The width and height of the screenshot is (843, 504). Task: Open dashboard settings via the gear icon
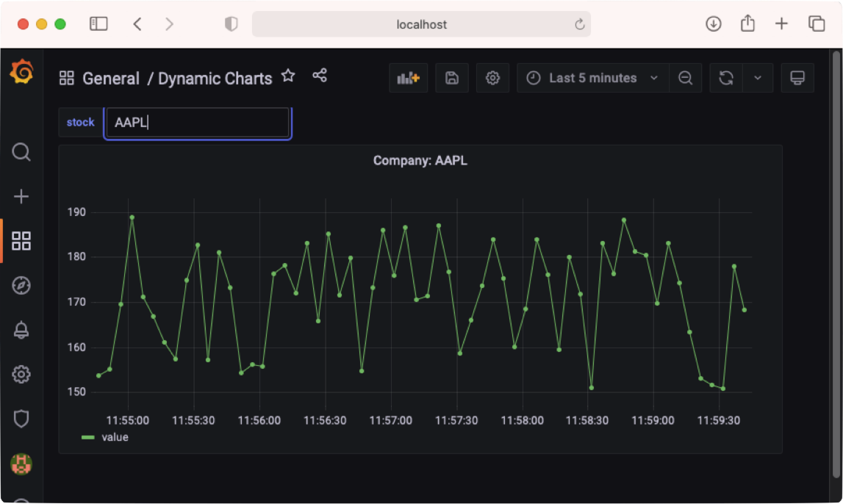pos(492,78)
